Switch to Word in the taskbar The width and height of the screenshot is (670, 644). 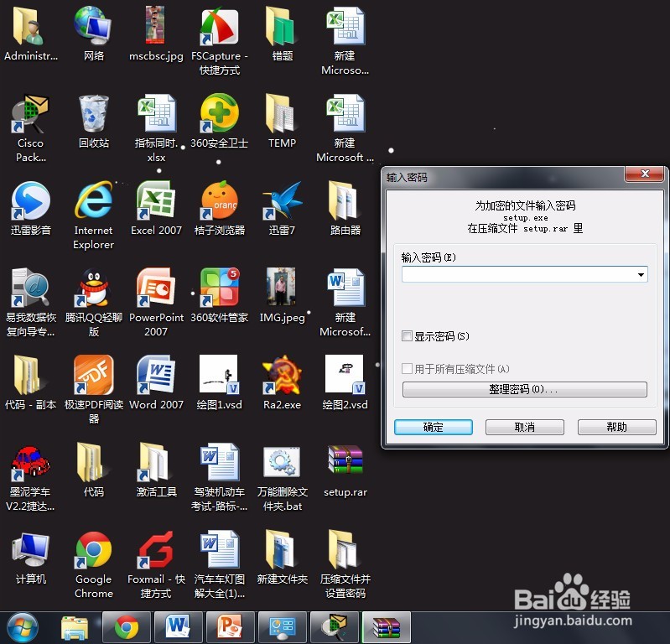tap(178, 628)
